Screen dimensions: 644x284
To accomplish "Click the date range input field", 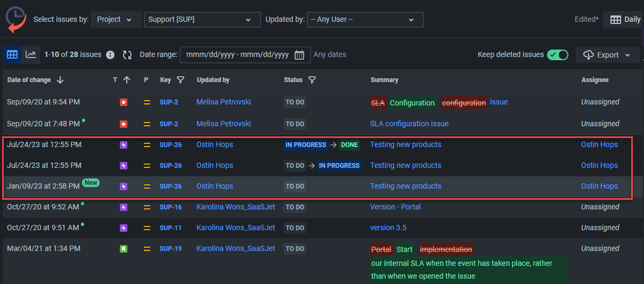I will pyautogui.click(x=245, y=55).
